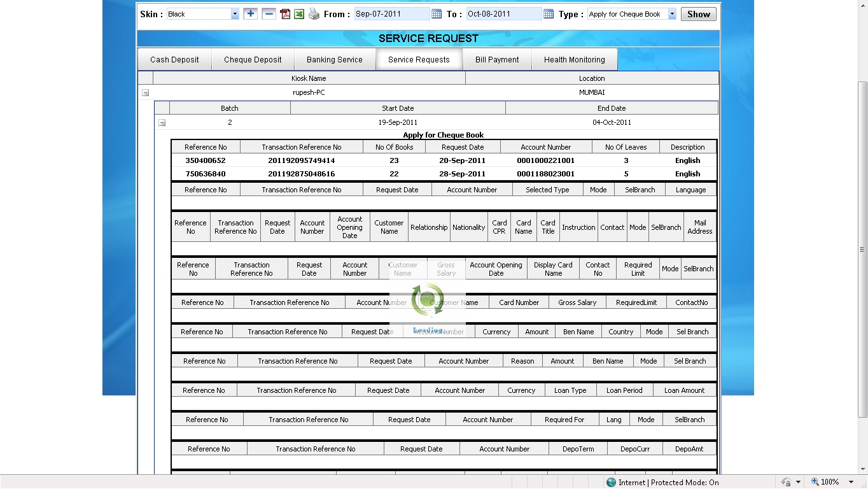
Task: Click the No Of Leaves column header
Action: pyautogui.click(x=626, y=147)
